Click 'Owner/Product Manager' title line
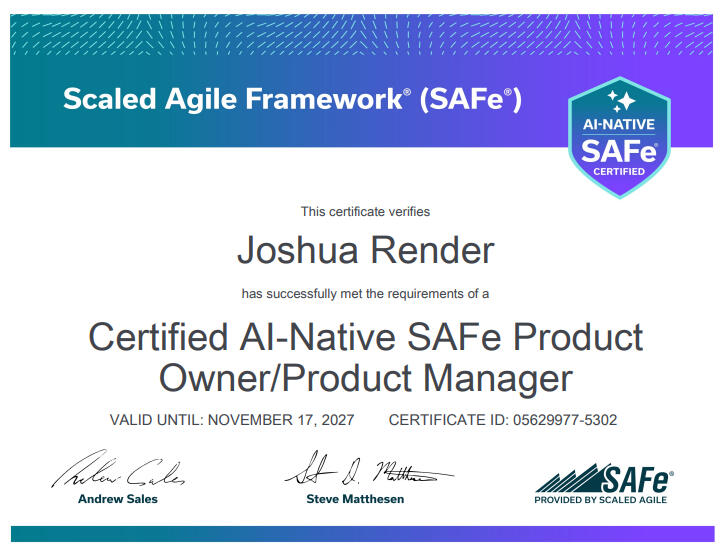 (365, 378)
